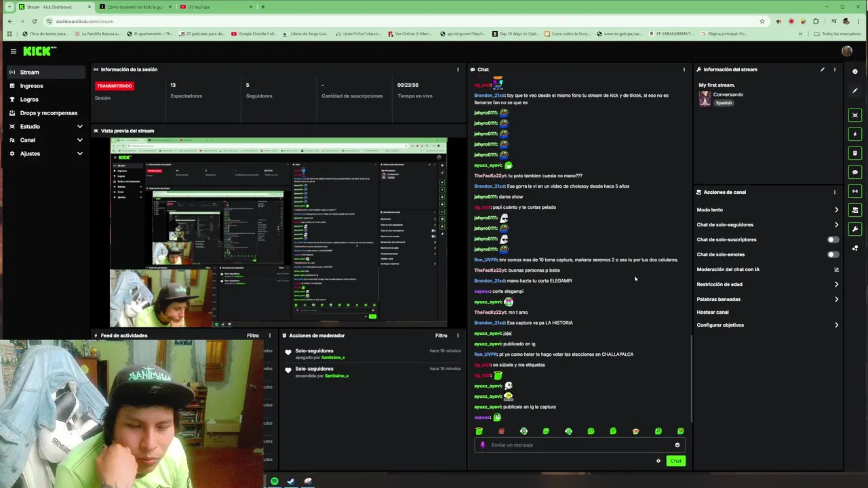Viewport: 868px width, 488px height.
Task: Bookmark page with the star icon
Action: [762, 21]
